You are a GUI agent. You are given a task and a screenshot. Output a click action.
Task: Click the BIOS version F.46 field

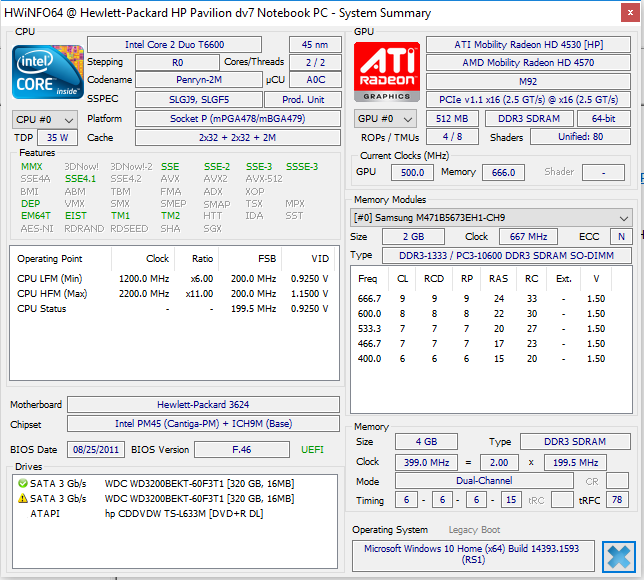(x=242, y=450)
